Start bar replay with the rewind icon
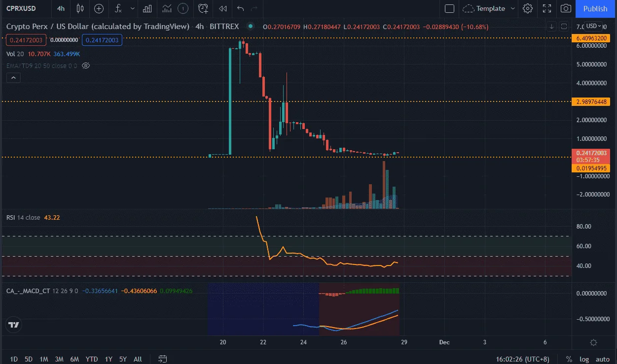617x364 pixels. pyautogui.click(x=223, y=8)
